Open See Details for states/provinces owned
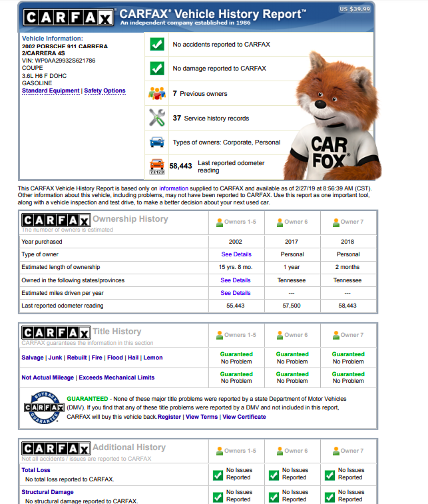This screenshot has width=428, height=504. click(x=235, y=280)
